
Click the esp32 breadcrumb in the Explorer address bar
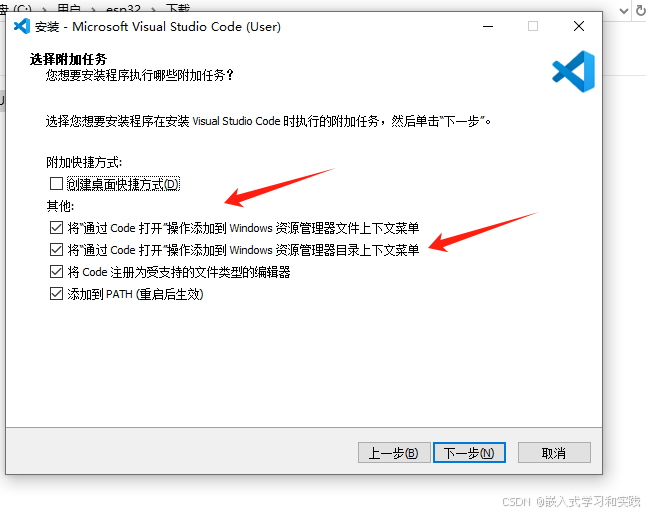pyautogui.click(x=123, y=8)
